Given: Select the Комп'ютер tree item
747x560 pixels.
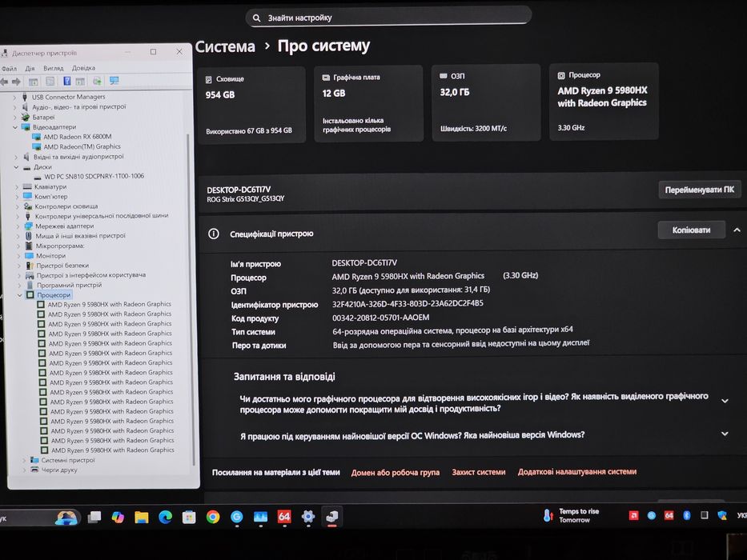Looking at the screenshot, I should pyautogui.click(x=51, y=196).
